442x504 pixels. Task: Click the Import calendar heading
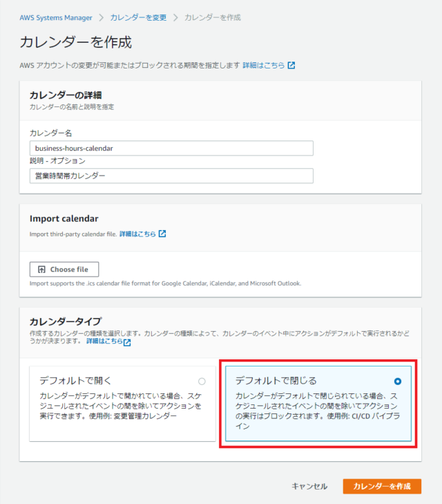pyautogui.click(x=64, y=218)
